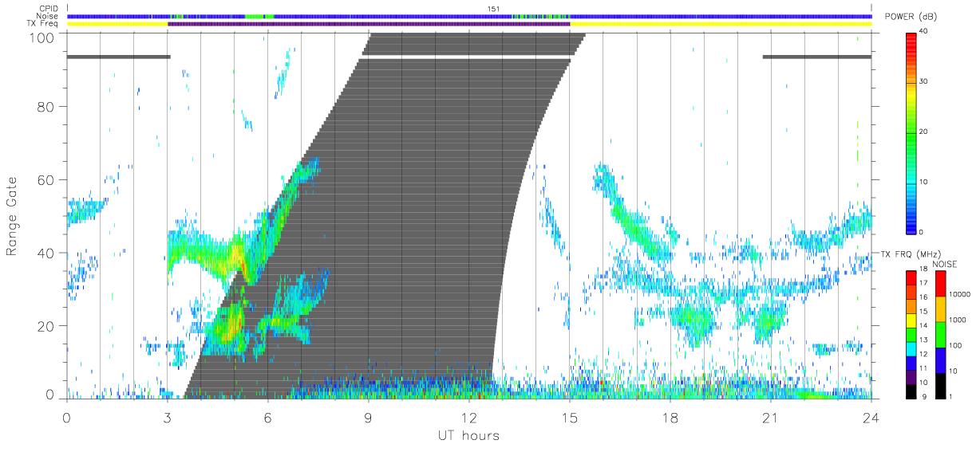Click the 15 label on the TX FRQ legend
This screenshot has width=980, height=452.
pyautogui.click(x=924, y=312)
